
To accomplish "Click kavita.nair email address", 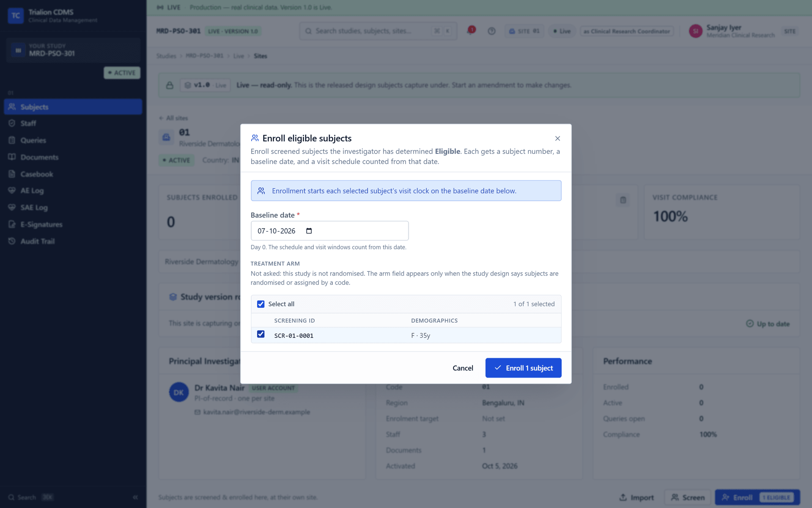I will (x=256, y=412).
